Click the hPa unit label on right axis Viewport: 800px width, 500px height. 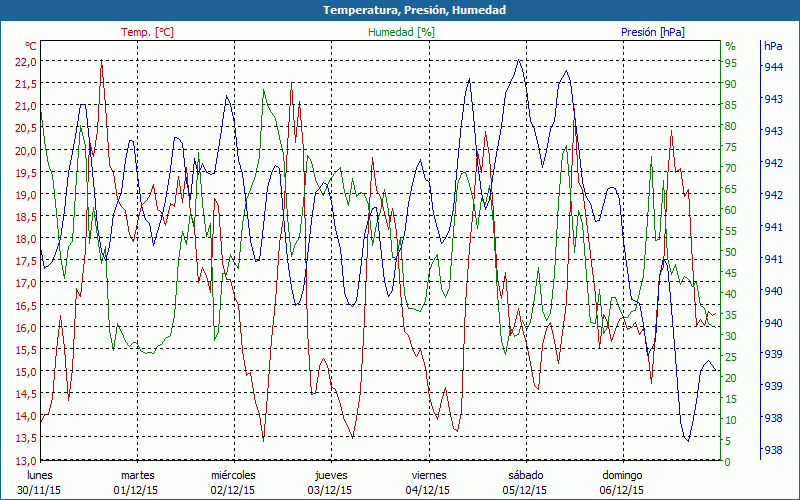(x=773, y=46)
